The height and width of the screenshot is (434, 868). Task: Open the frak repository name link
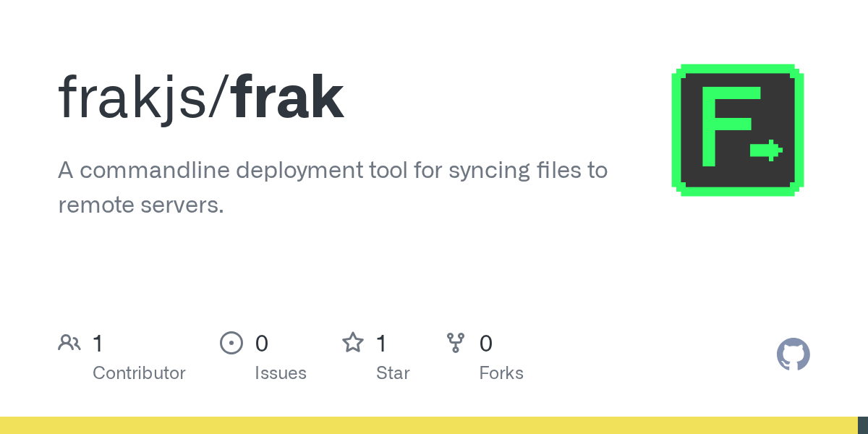[x=287, y=96]
